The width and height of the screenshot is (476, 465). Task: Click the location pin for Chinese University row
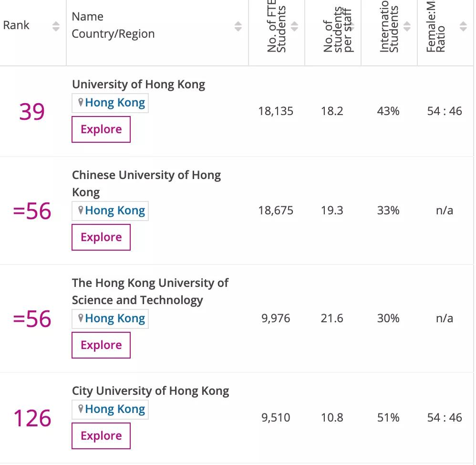click(80, 210)
